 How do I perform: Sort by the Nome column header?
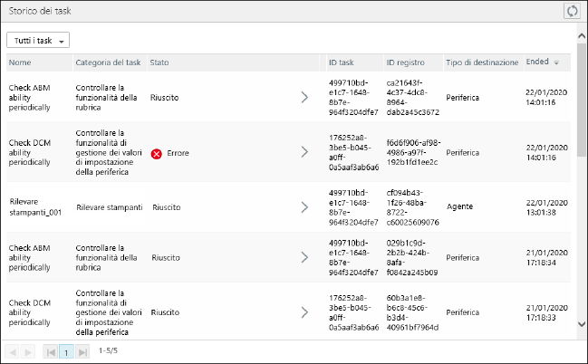[x=20, y=62]
